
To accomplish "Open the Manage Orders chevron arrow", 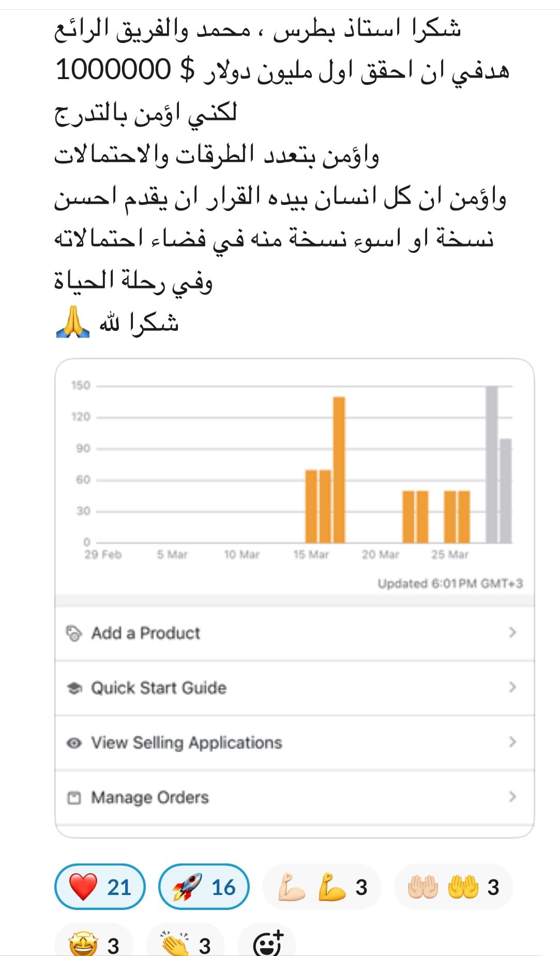I will 512,796.
